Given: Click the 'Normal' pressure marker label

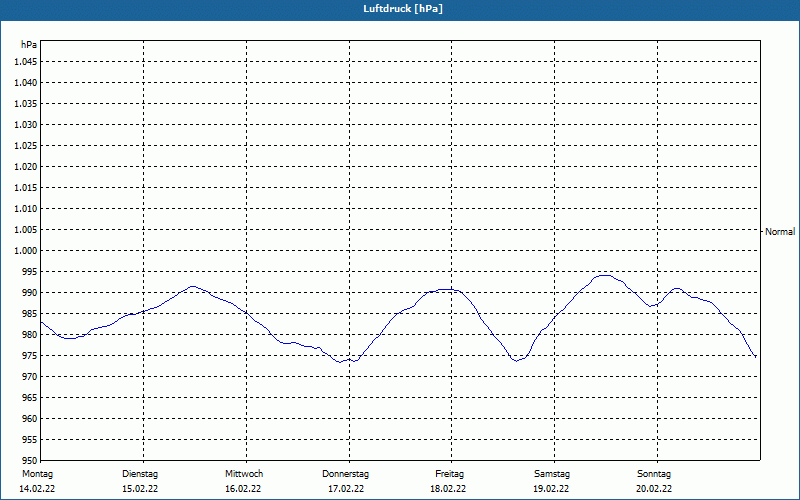Looking at the screenshot, I should coord(780,232).
